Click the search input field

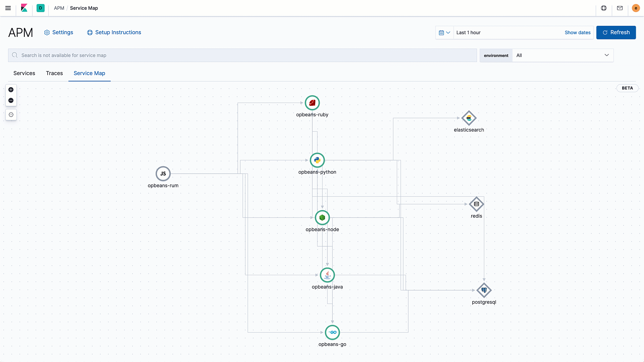tap(243, 55)
